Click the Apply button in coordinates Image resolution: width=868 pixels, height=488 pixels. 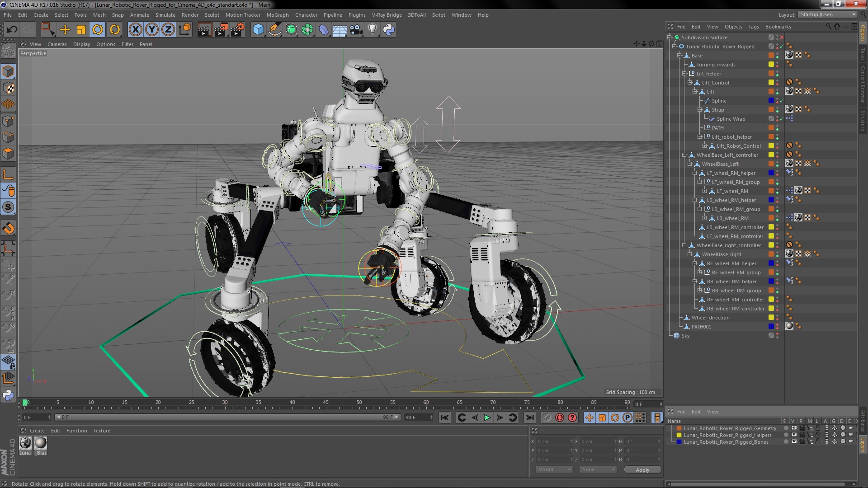tap(643, 469)
